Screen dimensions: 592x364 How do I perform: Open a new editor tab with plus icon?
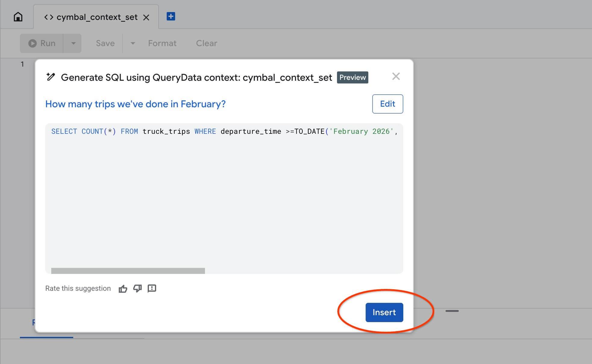point(171,16)
